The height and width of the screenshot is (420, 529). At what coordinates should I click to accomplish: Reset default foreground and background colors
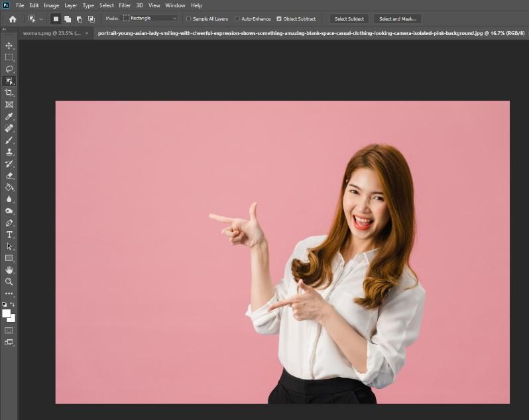coord(5,304)
